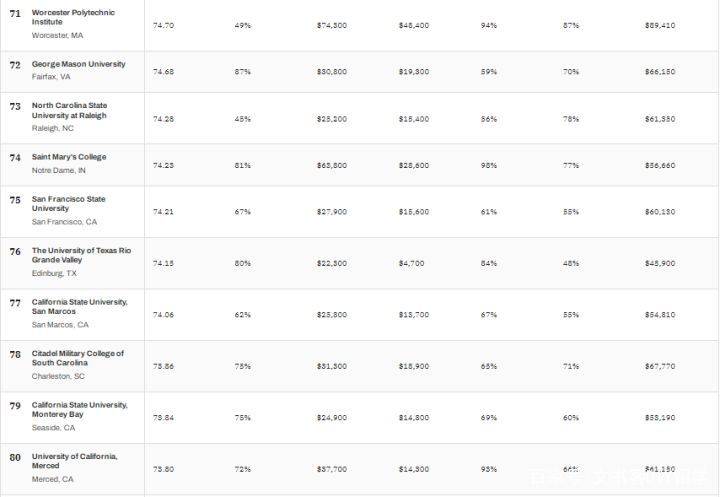Image resolution: width=720 pixels, height=497 pixels.
Task: Open California State University, San Marcos
Action: pyautogui.click(x=79, y=306)
